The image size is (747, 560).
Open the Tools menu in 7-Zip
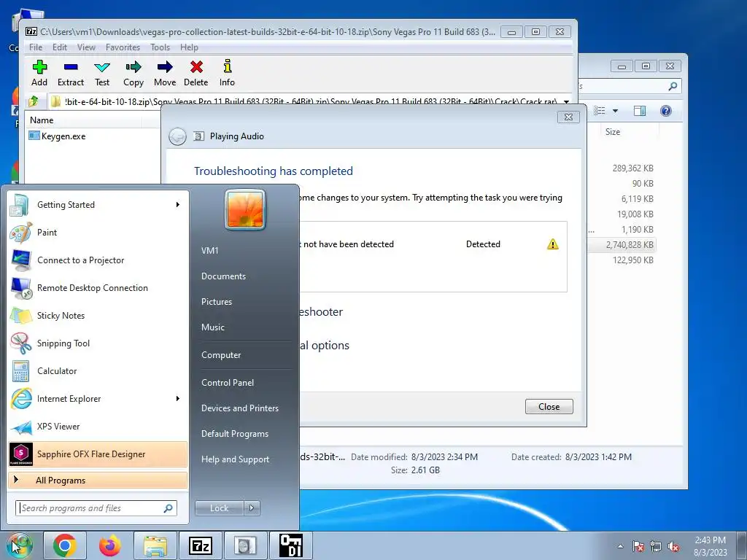(x=160, y=47)
